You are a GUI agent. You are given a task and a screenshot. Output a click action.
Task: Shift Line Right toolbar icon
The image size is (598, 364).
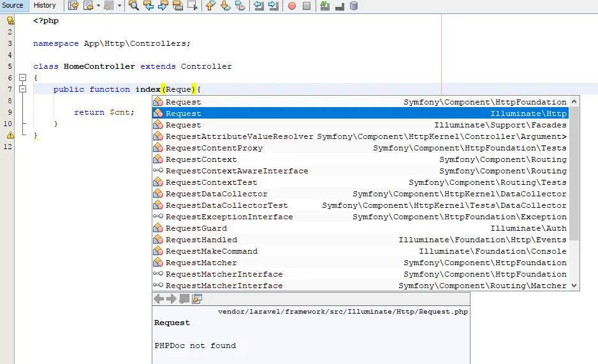(273, 6)
